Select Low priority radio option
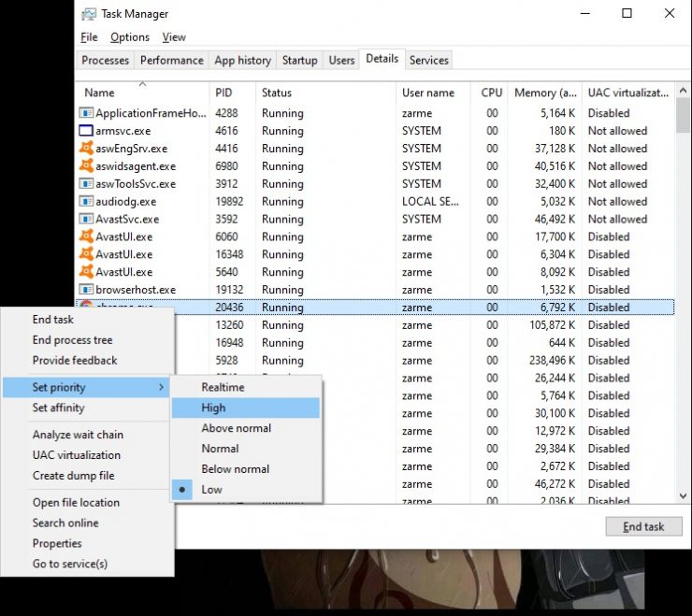This screenshot has height=616, width=692. click(246, 490)
